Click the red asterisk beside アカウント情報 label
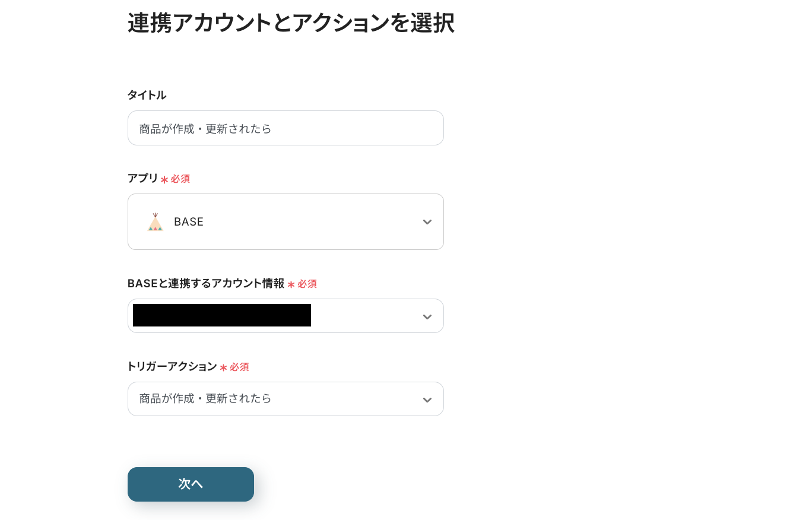The width and height of the screenshot is (812, 520). (x=291, y=284)
